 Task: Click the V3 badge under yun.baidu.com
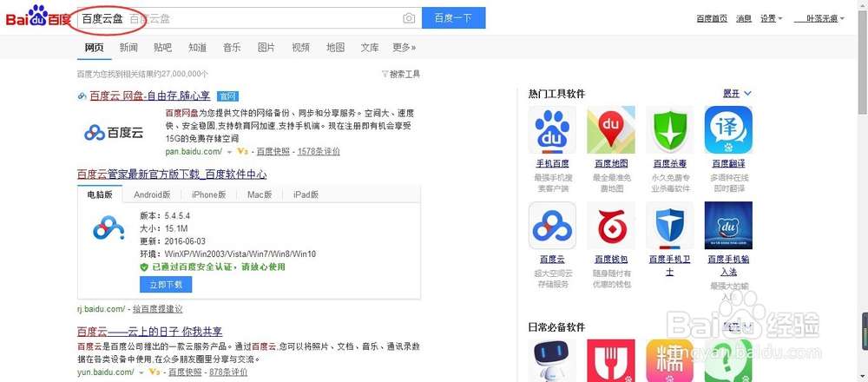pyautogui.click(x=155, y=372)
